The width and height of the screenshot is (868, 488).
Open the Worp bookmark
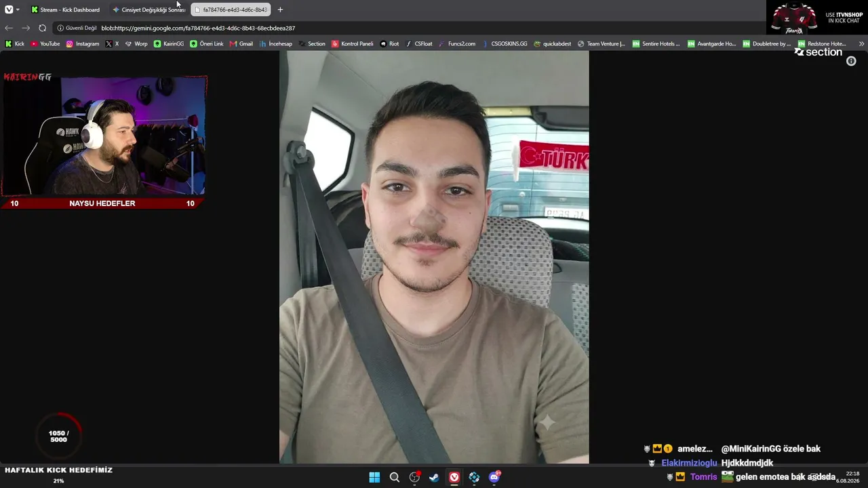tap(136, 43)
